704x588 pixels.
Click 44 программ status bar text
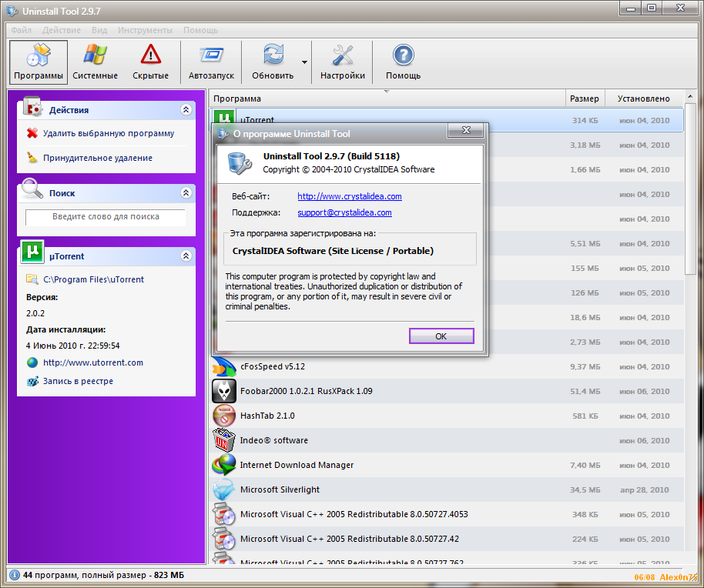pyautogui.click(x=103, y=575)
